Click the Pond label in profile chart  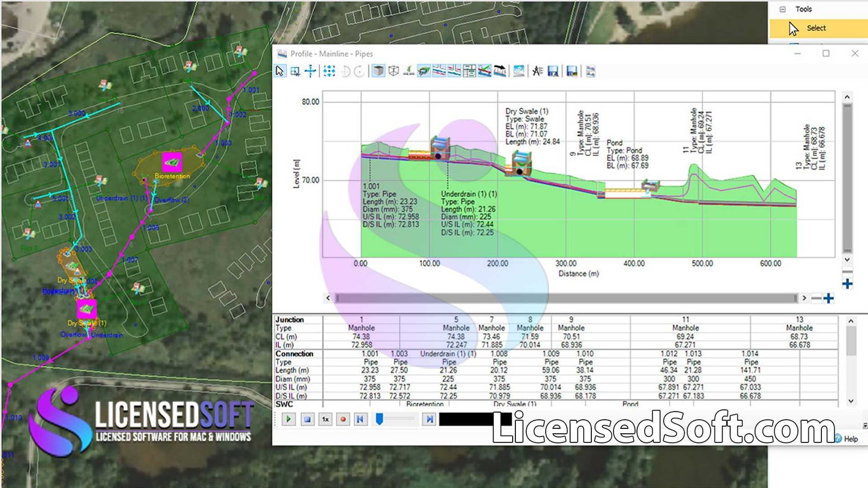click(x=615, y=143)
